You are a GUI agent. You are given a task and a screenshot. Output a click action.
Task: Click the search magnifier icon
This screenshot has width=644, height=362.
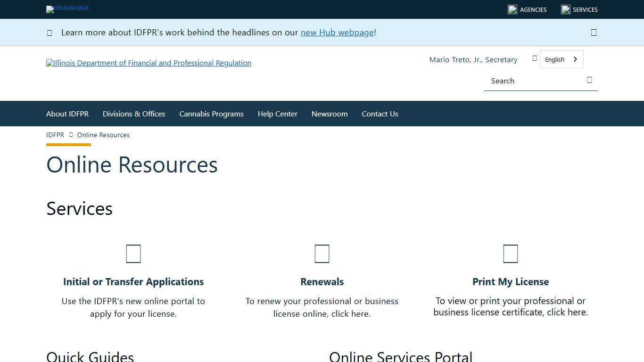pos(589,80)
